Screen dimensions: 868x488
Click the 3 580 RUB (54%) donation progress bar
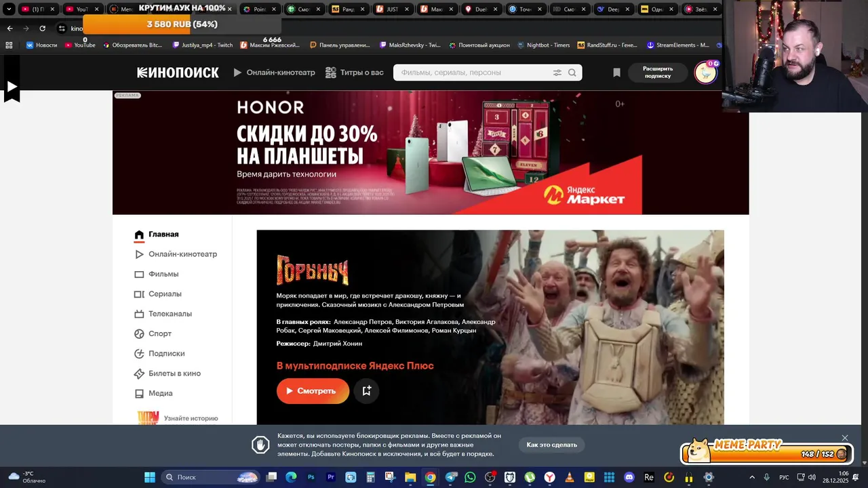point(182,24)
